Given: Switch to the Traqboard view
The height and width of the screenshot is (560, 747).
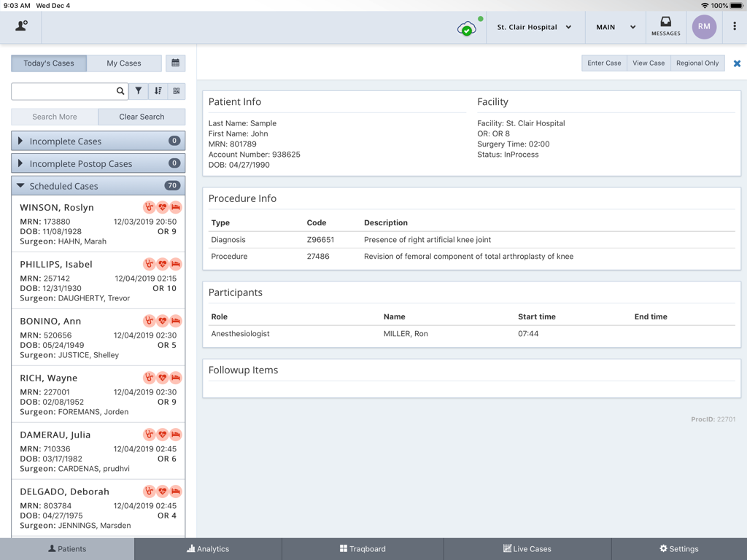Looking at the screenshot, I should 363,549.
